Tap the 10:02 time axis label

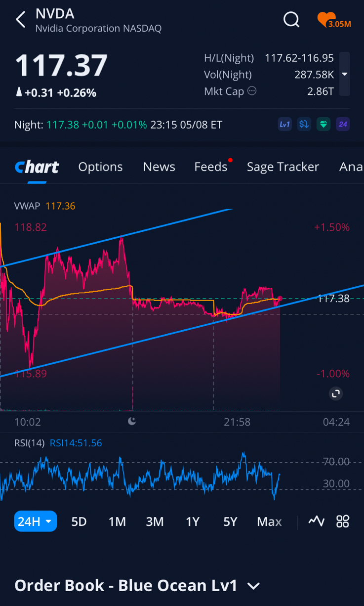[28, 422]
